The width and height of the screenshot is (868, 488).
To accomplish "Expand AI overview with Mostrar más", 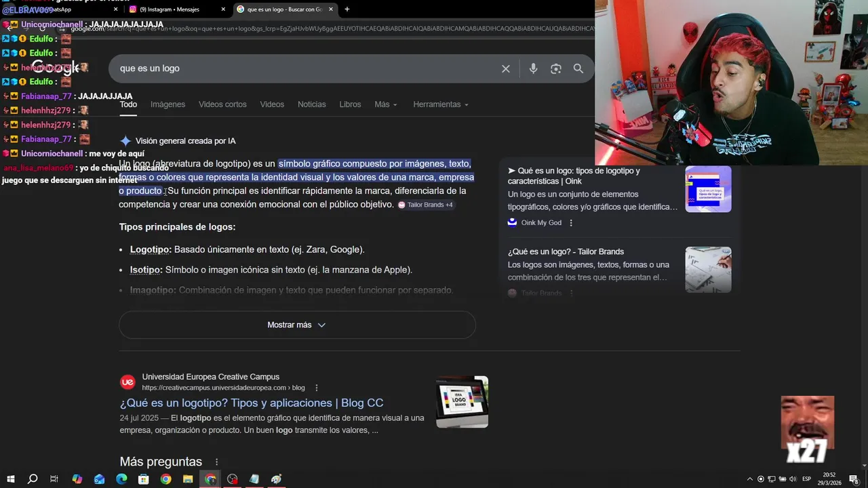I will click(297, 325).
